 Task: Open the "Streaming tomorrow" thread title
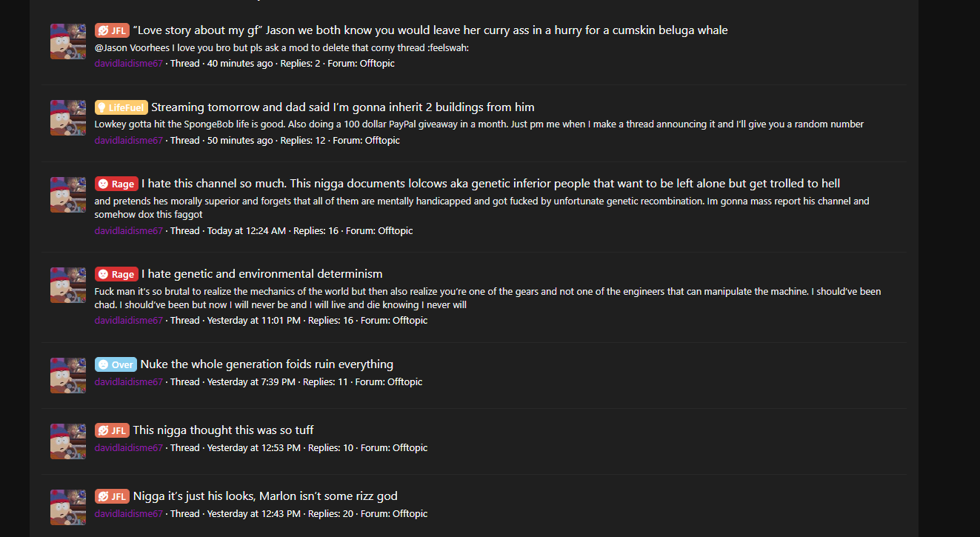pyautogui.click(x=342, y=107)
